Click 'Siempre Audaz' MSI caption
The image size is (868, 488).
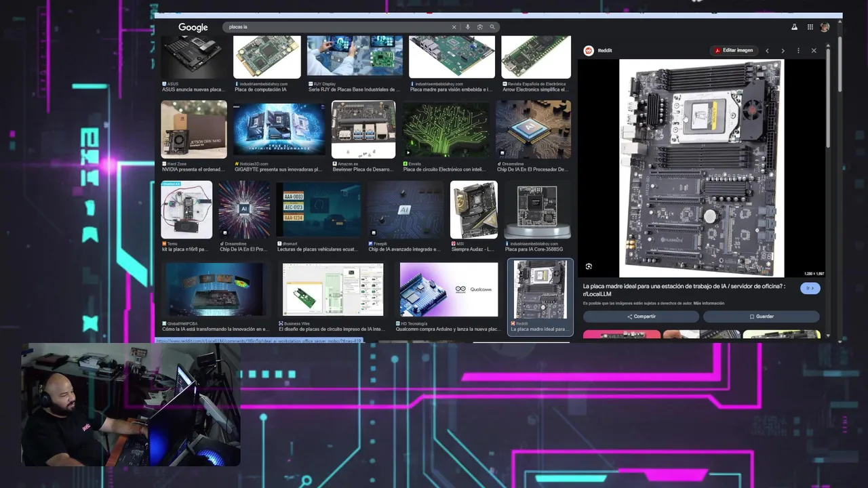tap(473, 249)
